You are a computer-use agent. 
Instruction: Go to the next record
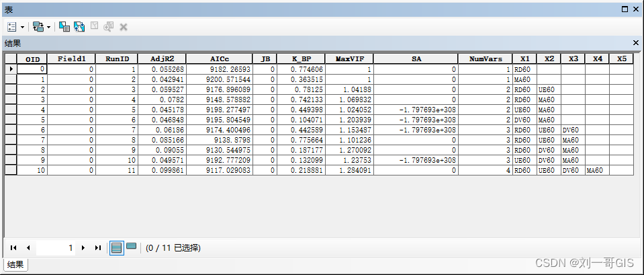pyautogui.click(x=83, y=247)
